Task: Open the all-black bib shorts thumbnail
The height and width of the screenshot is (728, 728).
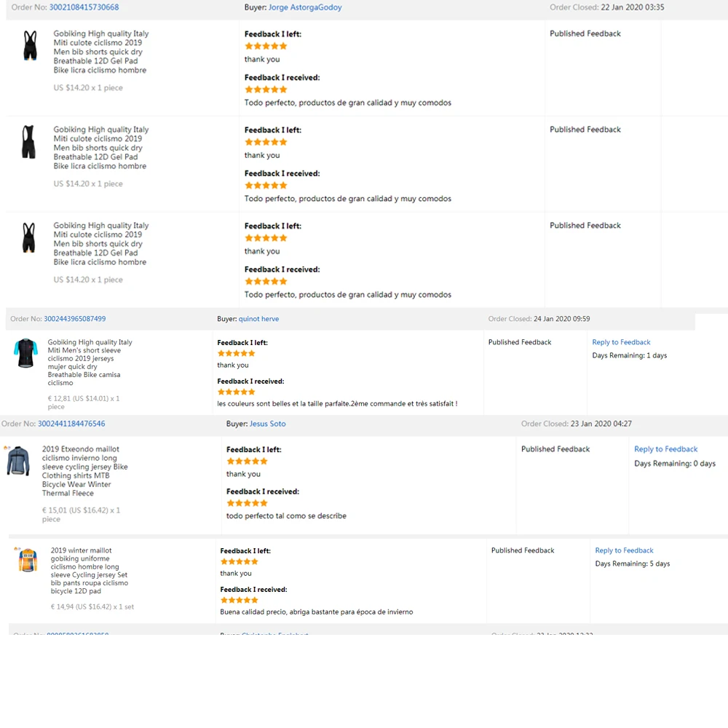Action: 28,142
